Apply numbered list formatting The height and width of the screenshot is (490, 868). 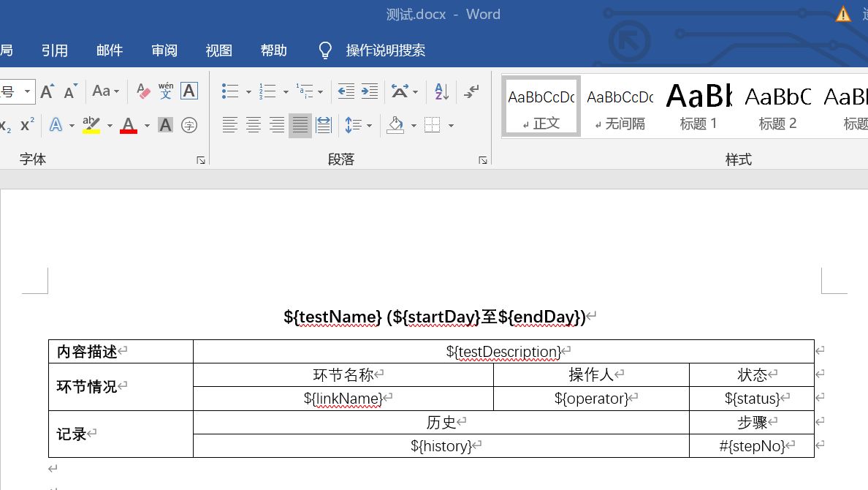pyautogui.click(x=267, y=91)
